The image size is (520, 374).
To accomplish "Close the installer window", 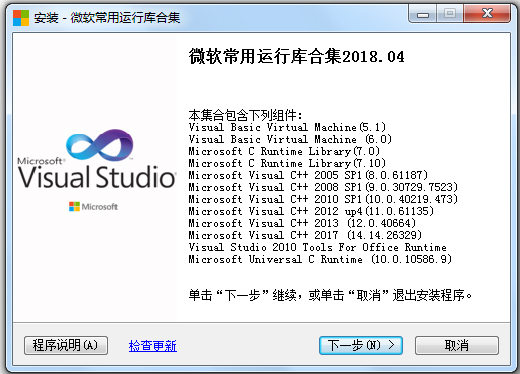I will pyautogui.click(x=487, y=14).
